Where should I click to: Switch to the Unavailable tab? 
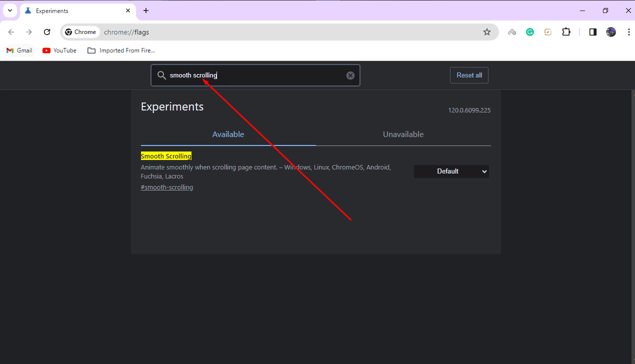(x=403, y=134)
